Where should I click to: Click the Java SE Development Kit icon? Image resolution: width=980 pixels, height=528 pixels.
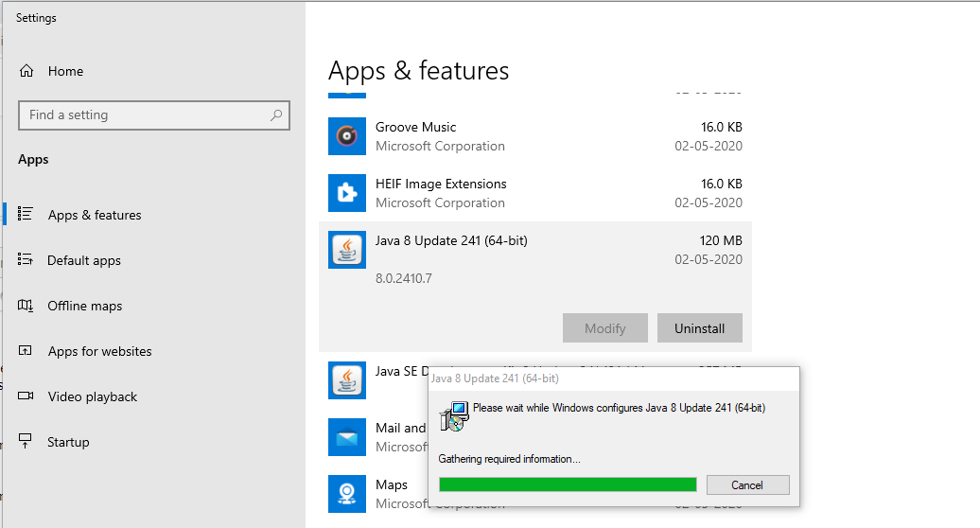(347, 380)
